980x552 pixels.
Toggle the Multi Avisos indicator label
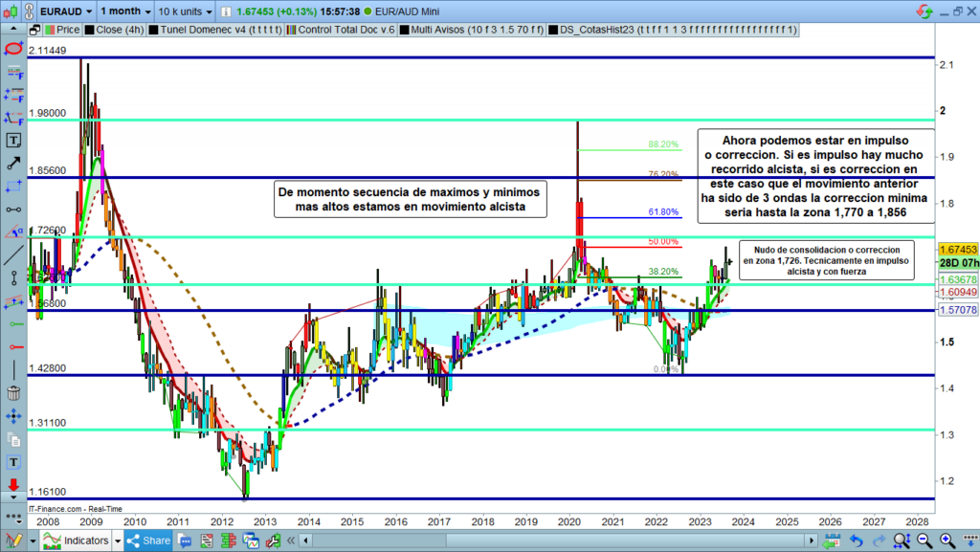[465, 30]
